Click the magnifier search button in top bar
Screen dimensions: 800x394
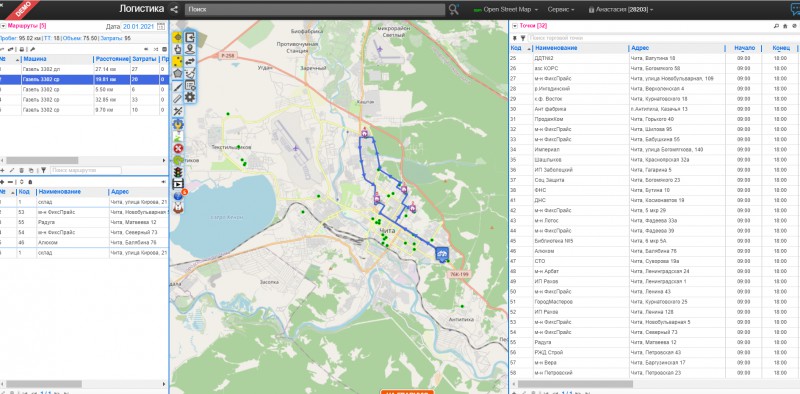click(x=453, y=9)
